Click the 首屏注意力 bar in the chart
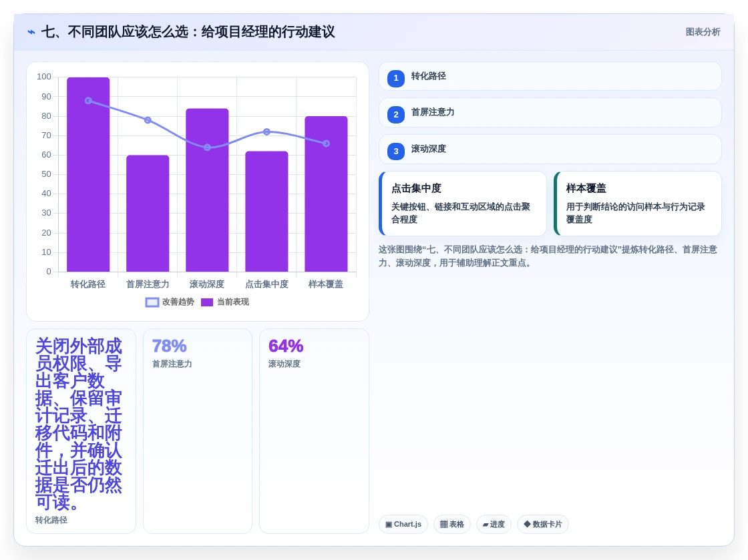The image size is (748, 560). click(x=148, y=214)
